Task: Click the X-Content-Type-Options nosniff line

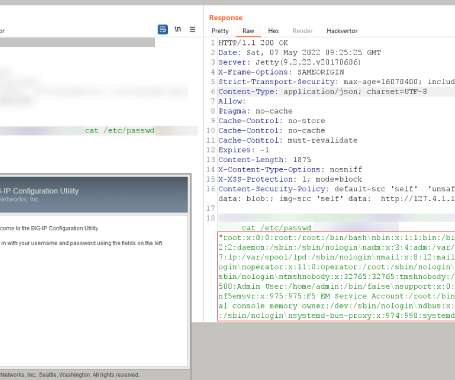Action: click(x=290, y=169)
